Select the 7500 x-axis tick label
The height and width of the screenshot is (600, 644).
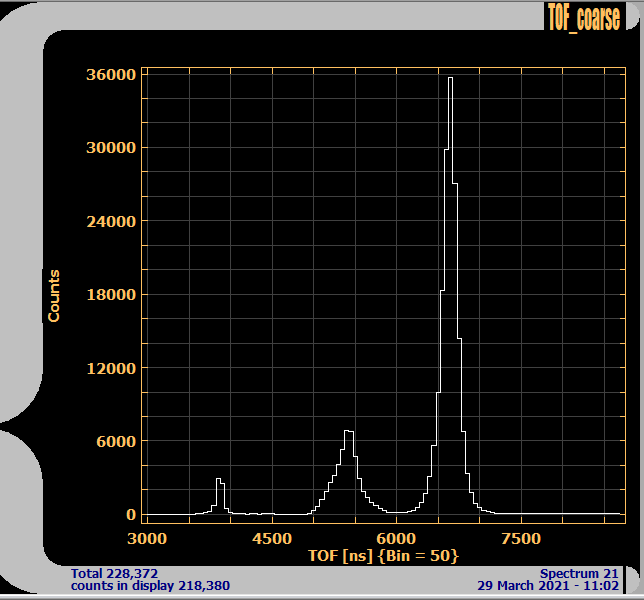tap(520, 539)
